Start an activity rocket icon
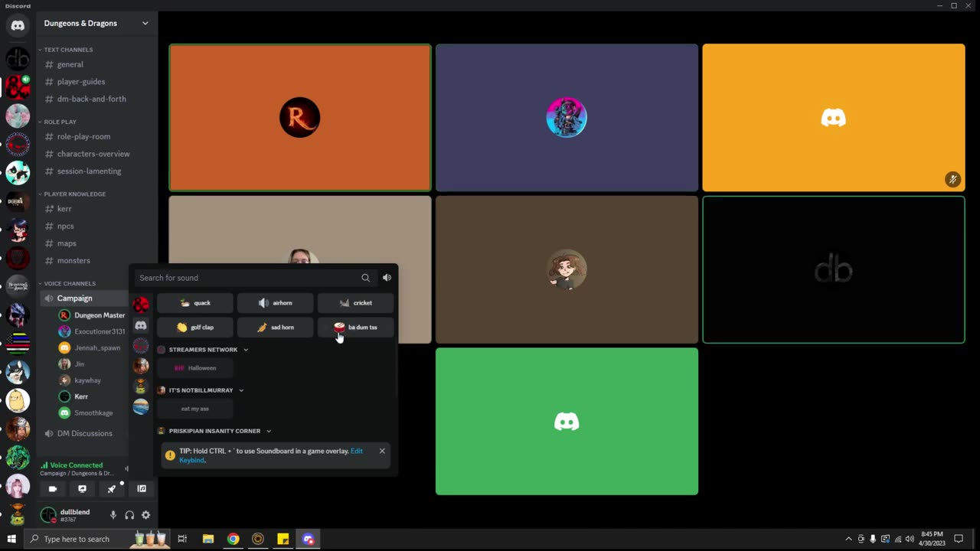This screenshot has width=980, height=551. click(112, 488)
